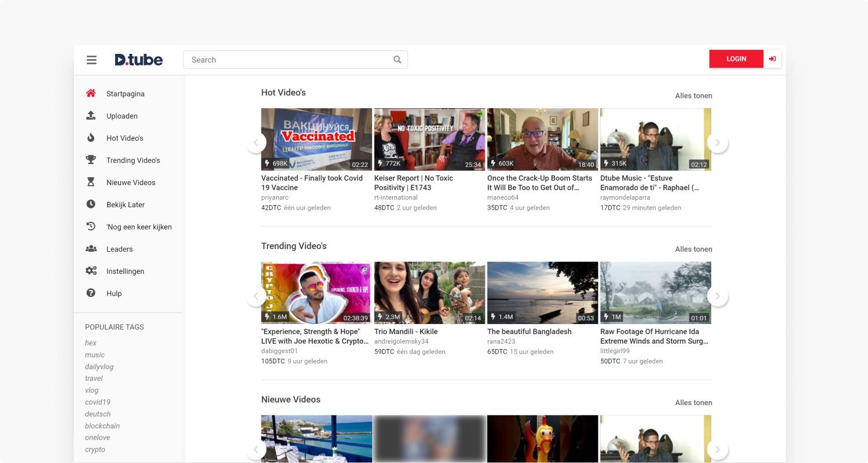Click the hex tag

pos(91,343)
